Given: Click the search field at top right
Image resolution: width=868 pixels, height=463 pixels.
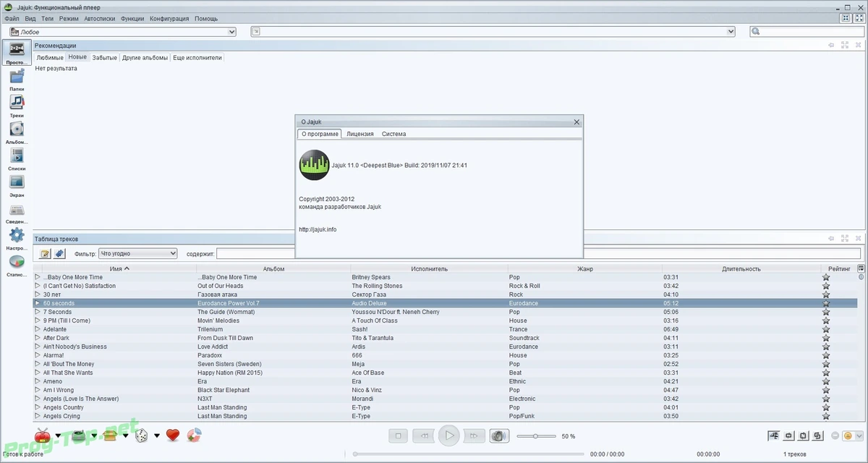Looking at the screenshot, I should tap(807, 32).
